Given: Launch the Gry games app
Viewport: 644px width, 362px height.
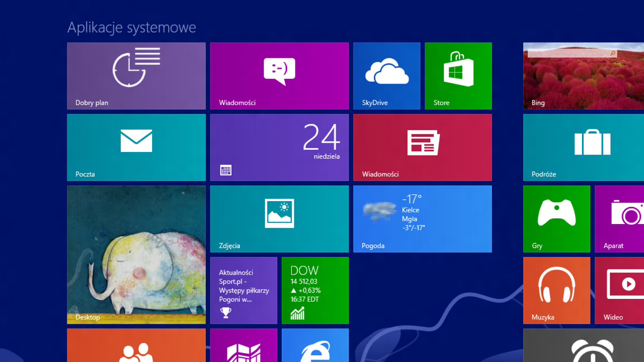Looking at the screenshot, I should [557, 219].
